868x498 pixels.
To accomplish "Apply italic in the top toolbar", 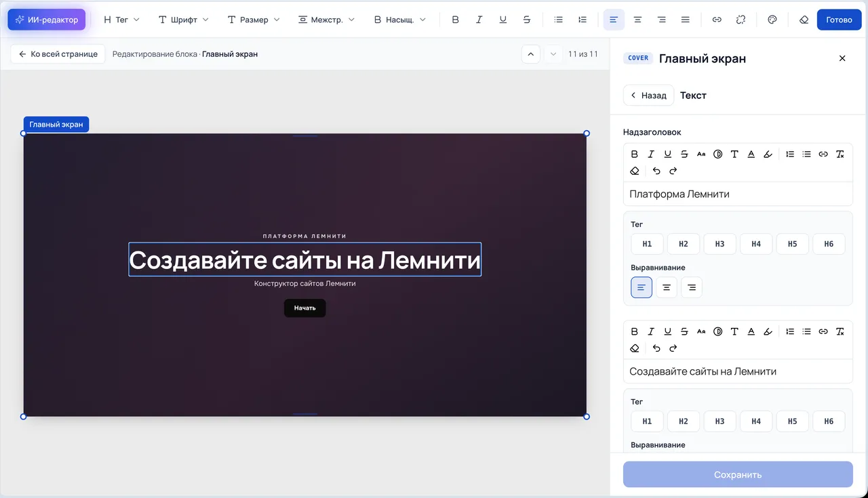I will pos(479,20).
